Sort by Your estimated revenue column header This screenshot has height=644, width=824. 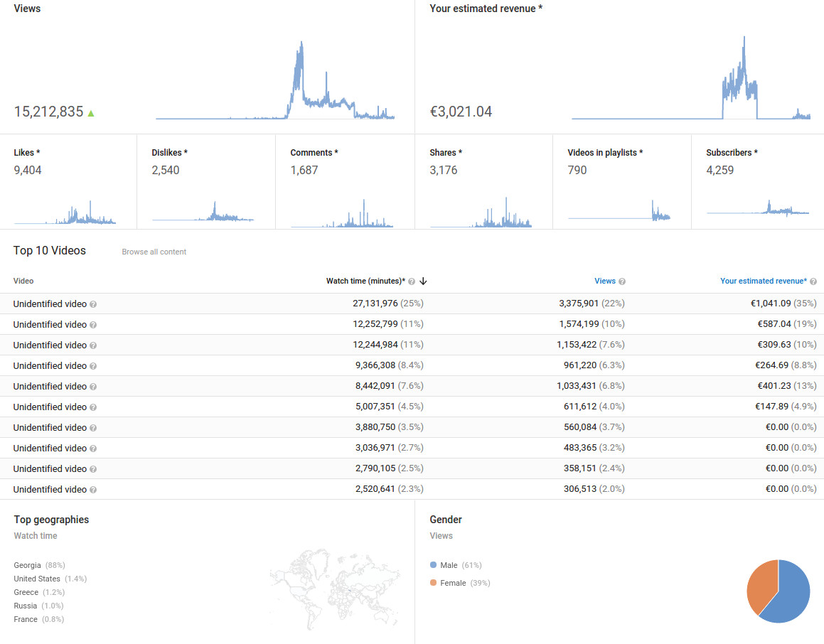click(764, 281)
